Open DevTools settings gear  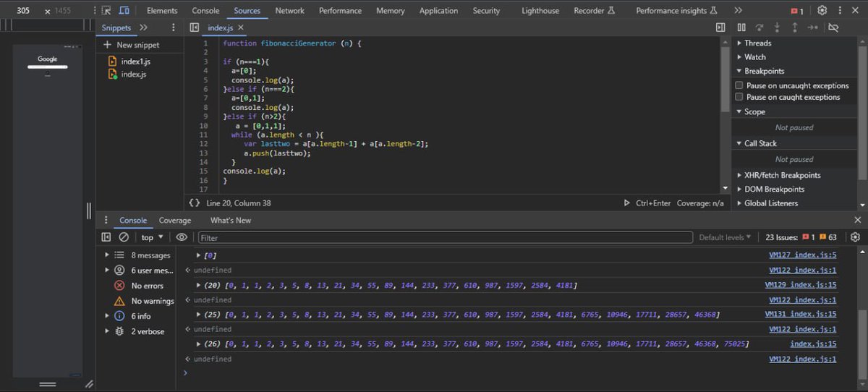pos(822,11)
